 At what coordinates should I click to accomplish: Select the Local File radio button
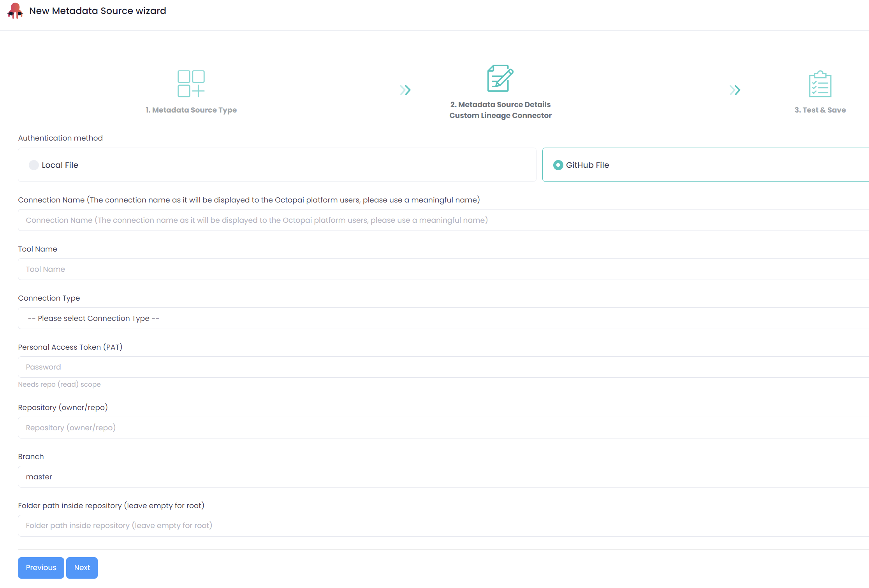click(34, 165)
